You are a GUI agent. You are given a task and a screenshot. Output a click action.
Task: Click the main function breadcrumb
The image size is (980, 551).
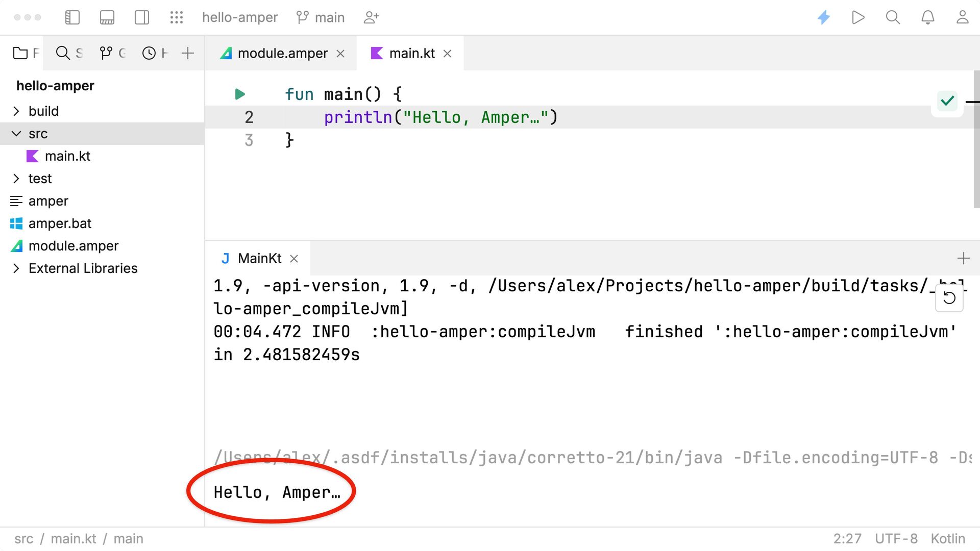128,539
